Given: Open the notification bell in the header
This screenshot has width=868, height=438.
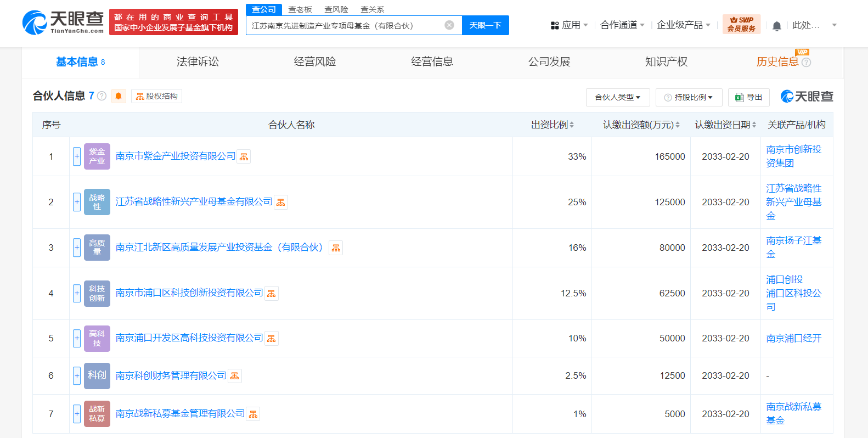Looking at the screenshot, I should [777, 26].
